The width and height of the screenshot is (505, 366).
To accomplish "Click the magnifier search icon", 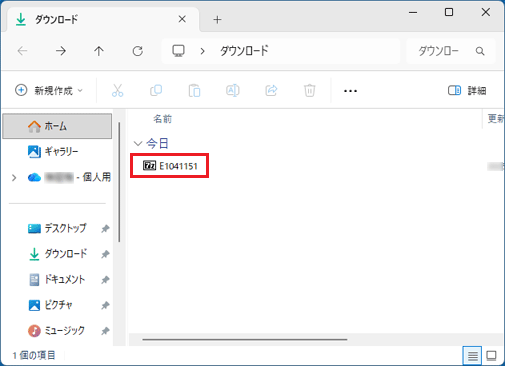I will (480, 51).
